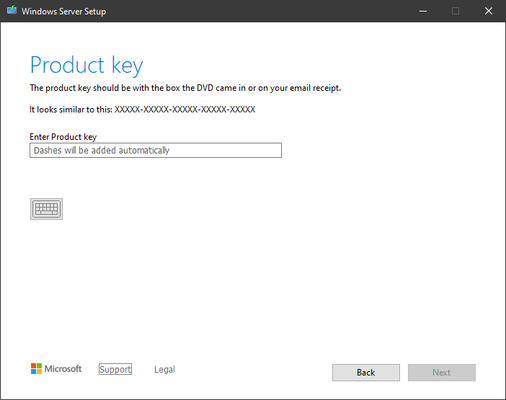This screenshot has width=506, height=400.
Task: Click the Windows Server Setup title text
Action: pos(64,11)
